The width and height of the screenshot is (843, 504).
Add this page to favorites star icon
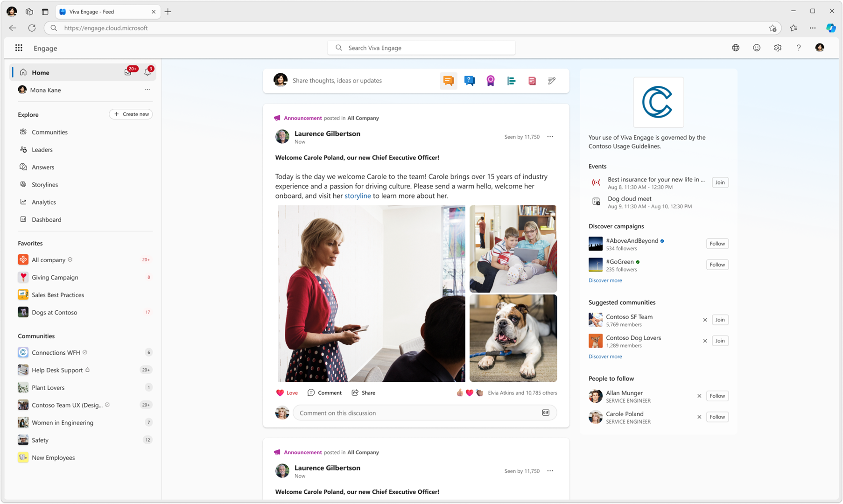click(773, 28)
